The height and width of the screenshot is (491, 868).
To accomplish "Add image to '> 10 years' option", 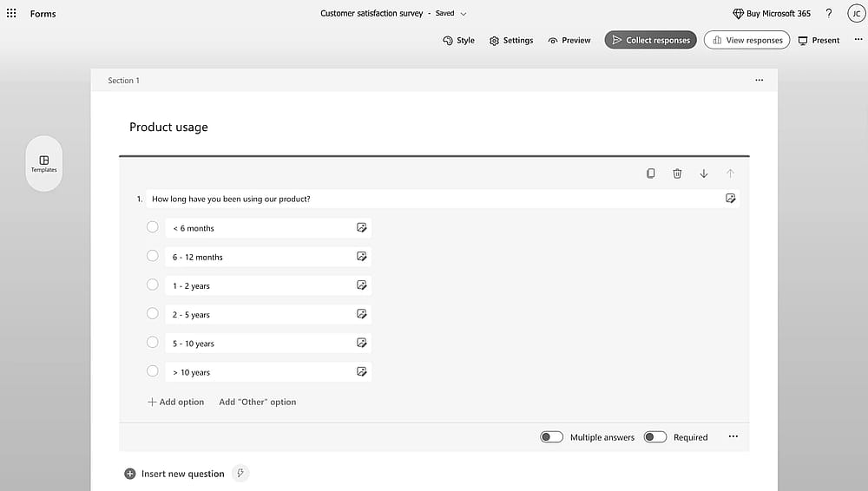I will point(361,371).
